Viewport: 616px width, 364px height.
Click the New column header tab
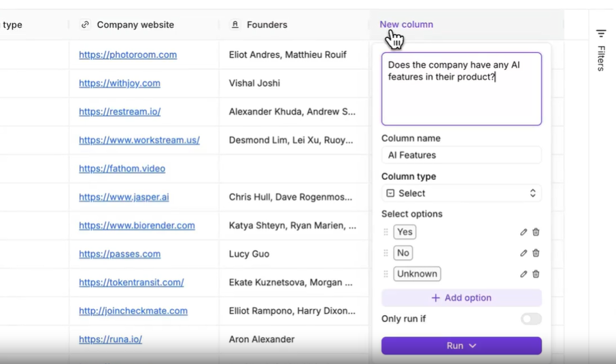click(x=406, y=24)
